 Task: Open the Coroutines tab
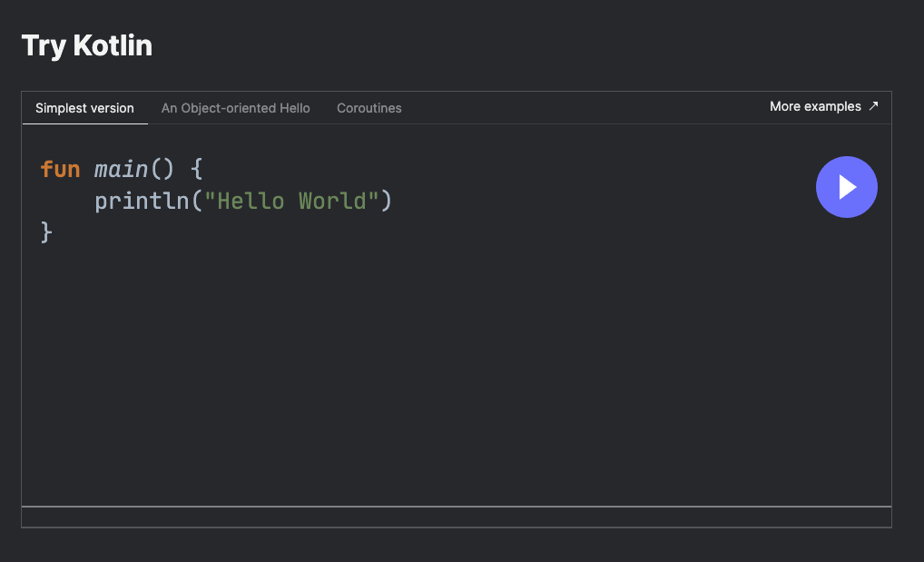pyautogui.click(x=369, y=108)
